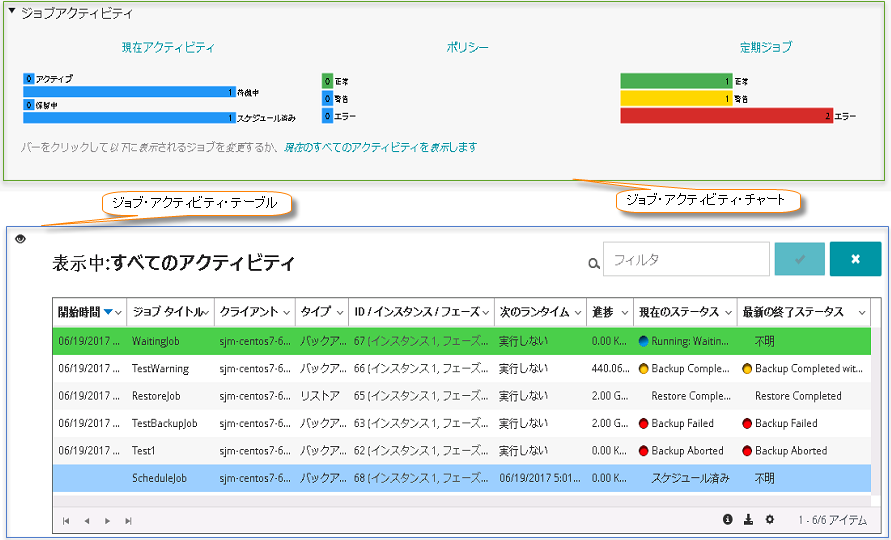
Task: Click the search magnifier icon beside フィルタ
Action: click(x=593, y=264)
